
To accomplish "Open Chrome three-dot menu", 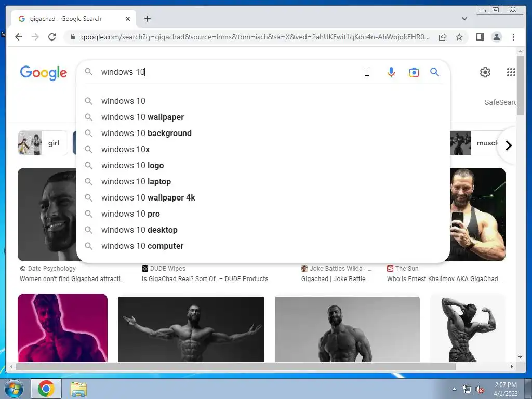I will [513, 37].
